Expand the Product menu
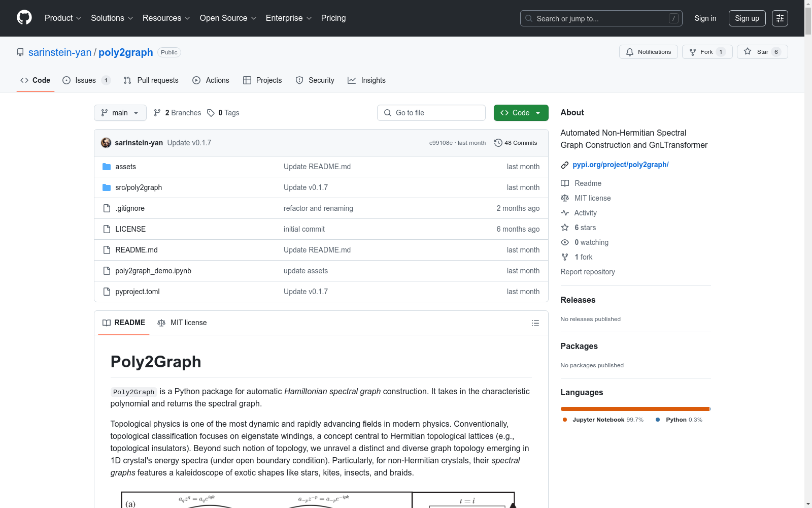Viewport: 812px width, 508px height. tap(63, 18)
